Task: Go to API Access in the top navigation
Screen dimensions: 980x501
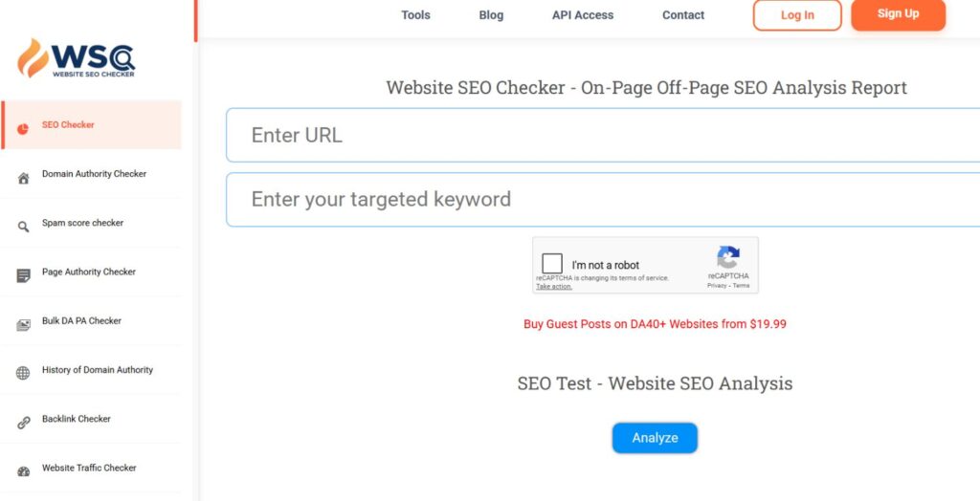Action: point(583,15)
